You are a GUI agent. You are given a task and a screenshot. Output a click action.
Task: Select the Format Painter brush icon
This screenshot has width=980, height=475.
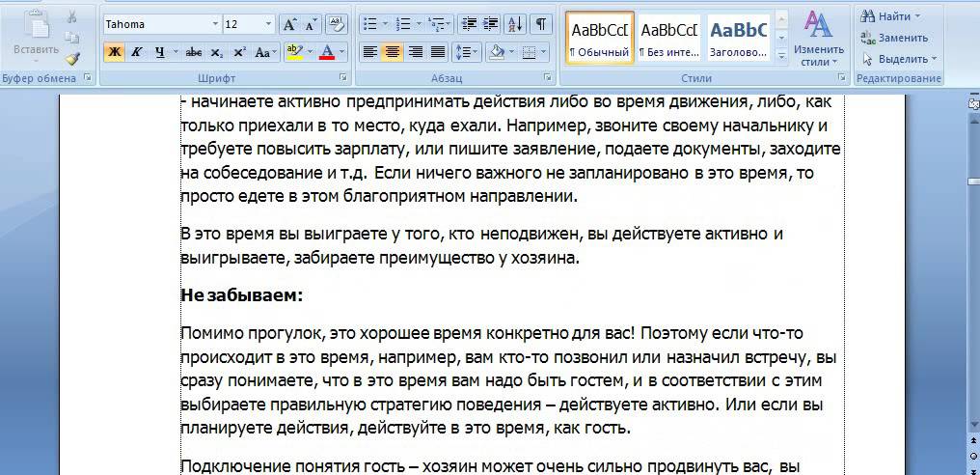(x=72, y=58)
